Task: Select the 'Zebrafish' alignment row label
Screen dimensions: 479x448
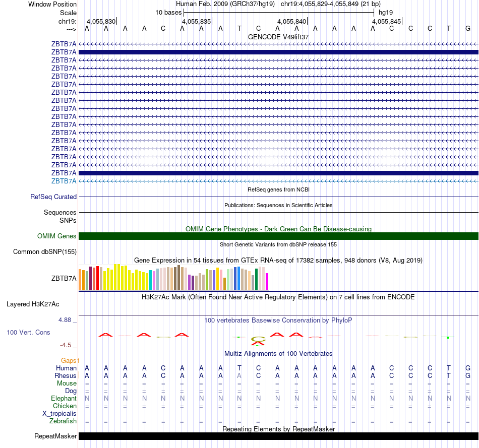Action: [x=63, y=421]
